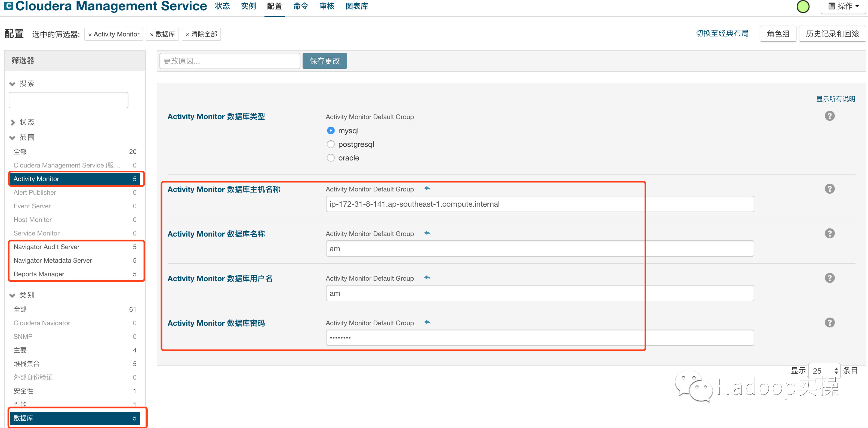Click the 更改原因 input field
The height and width of the screenshot is (428, 868).
[x=230, y=61]
